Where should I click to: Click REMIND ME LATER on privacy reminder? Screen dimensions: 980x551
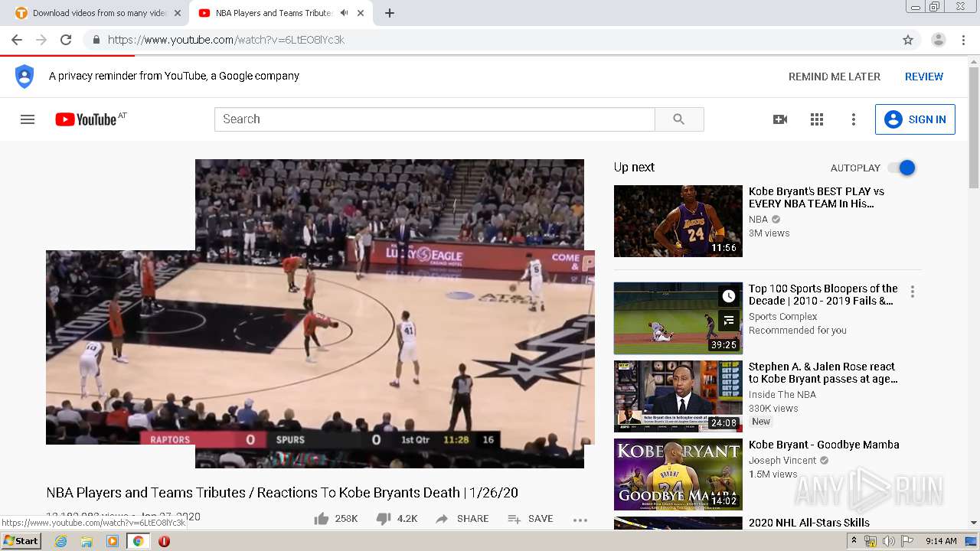tap(835, 77)
